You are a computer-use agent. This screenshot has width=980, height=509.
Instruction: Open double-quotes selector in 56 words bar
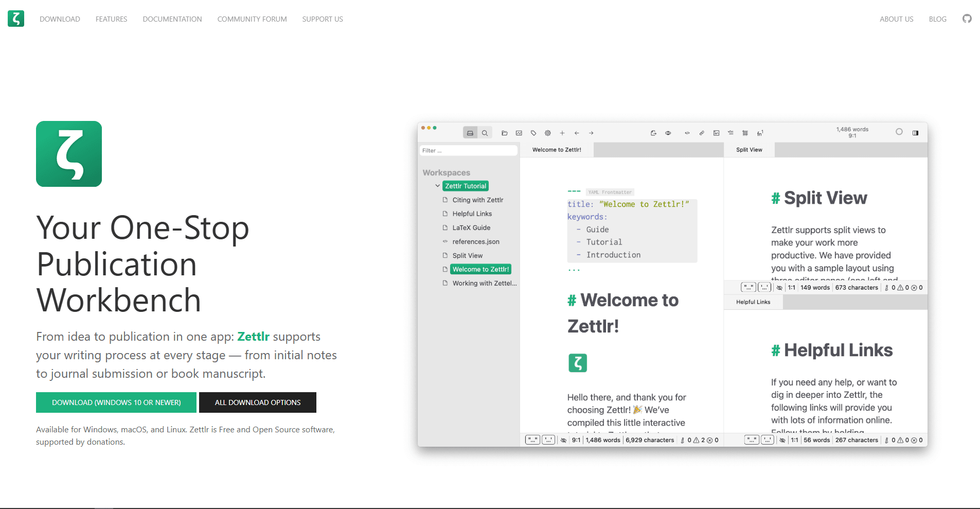point(752,440)
